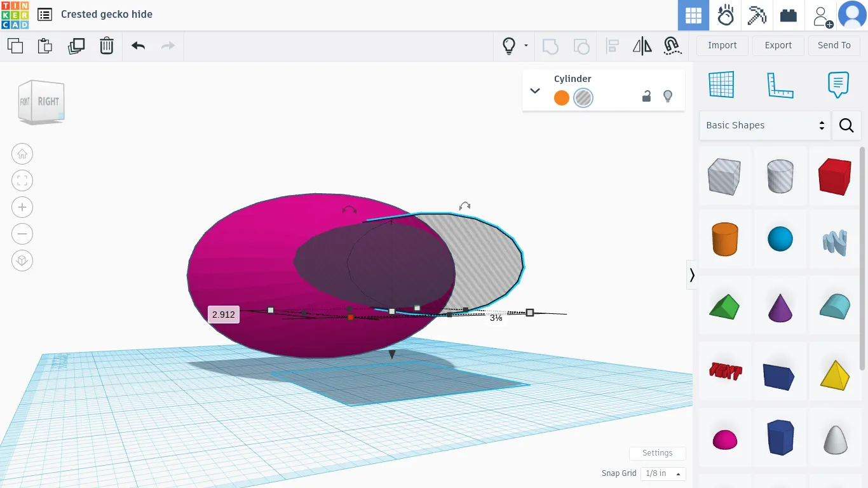This screenshot has width=868, height=488.
Task: Toggle Cylinder visibility light bulb
Action: [668, 97]
